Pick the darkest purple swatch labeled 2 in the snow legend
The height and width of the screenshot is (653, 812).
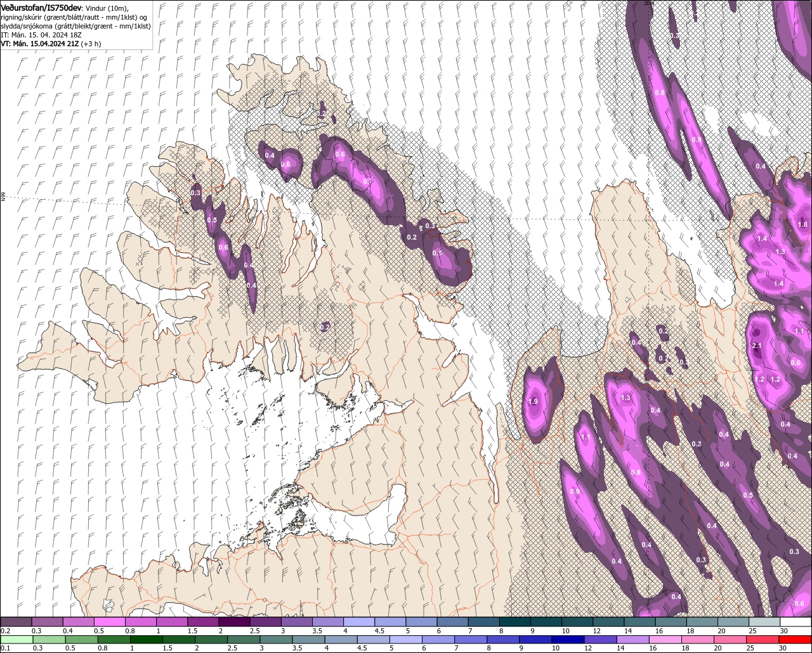click(234, 622)
